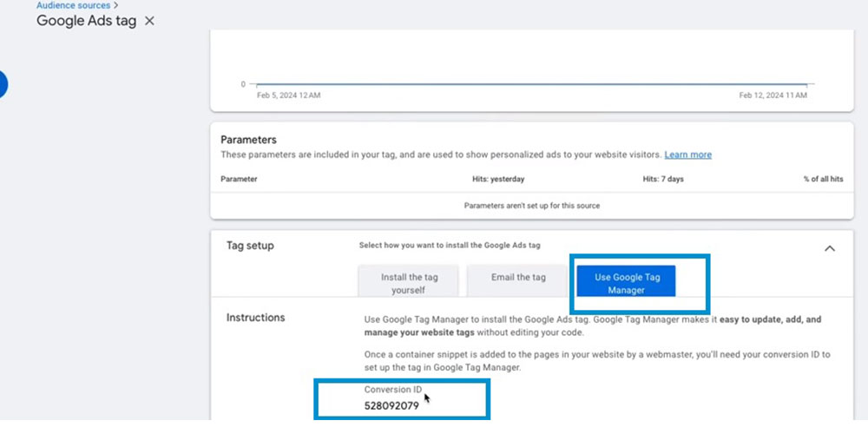Click the Conversion ID label
Image resolution: width=868 pixels, height=434 pixels.
pos(393,390)
